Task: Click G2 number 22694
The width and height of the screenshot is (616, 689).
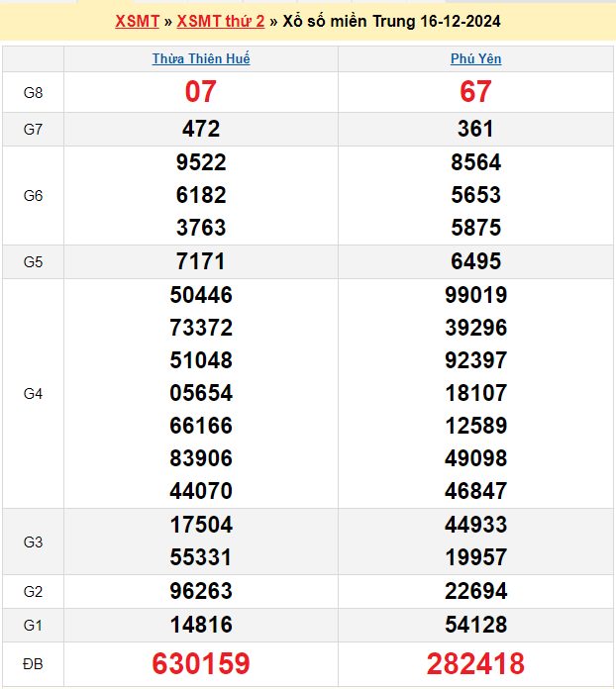Action: click(x=475, y=591)
